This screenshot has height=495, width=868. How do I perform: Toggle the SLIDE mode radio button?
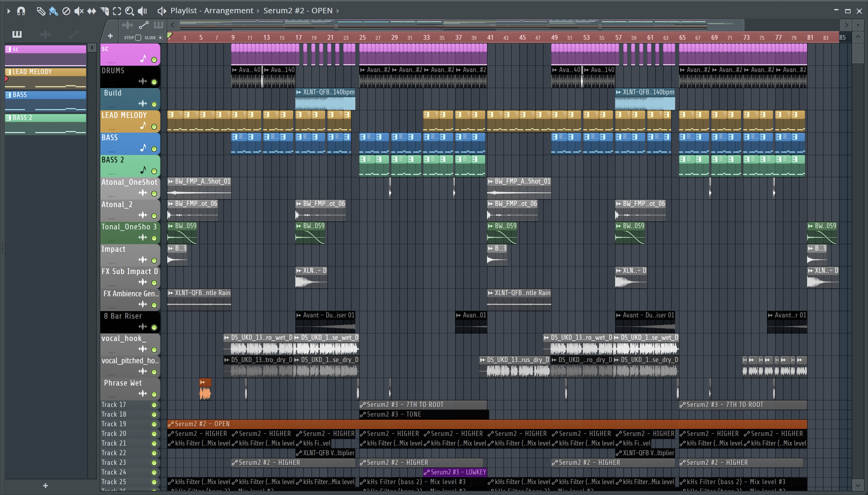point(160,38)
